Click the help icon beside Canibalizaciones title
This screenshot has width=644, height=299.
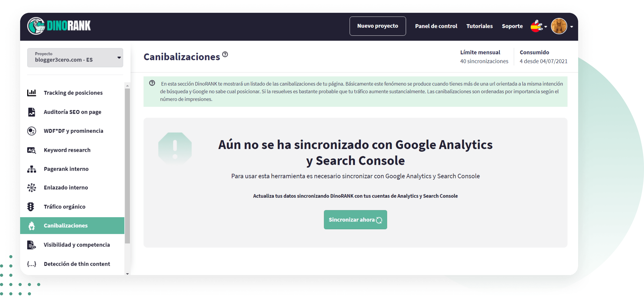(225, 54)
